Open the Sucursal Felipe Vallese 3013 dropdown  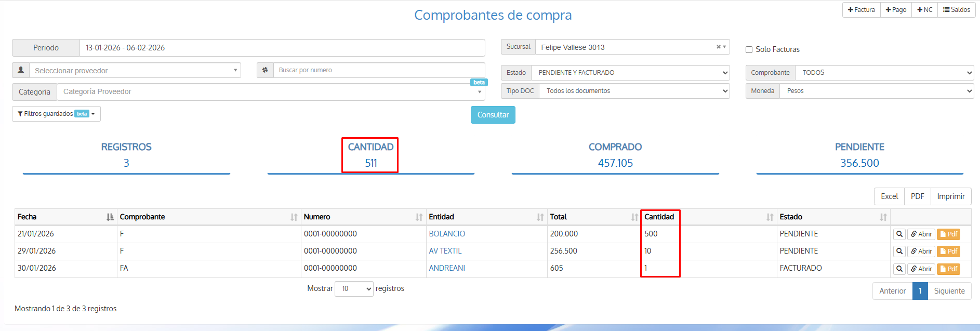632,47
